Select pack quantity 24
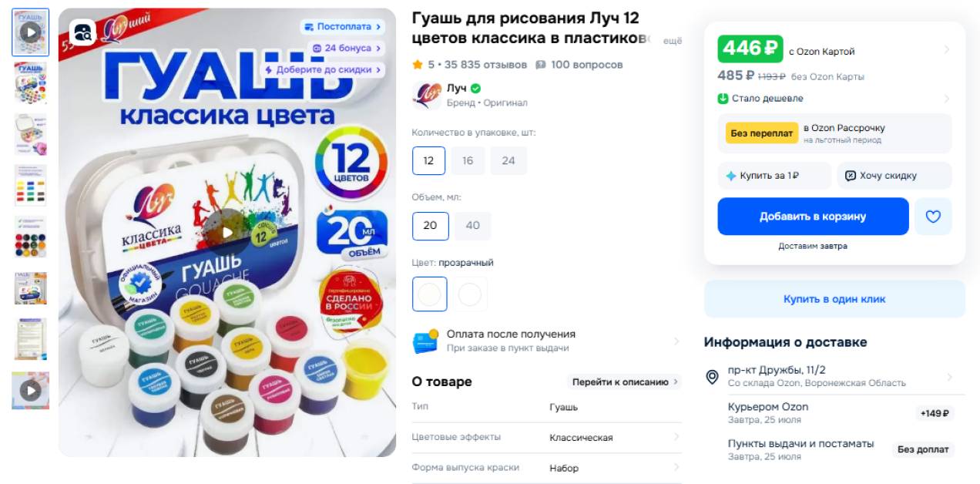980x484 pixels. pos(508,161)
